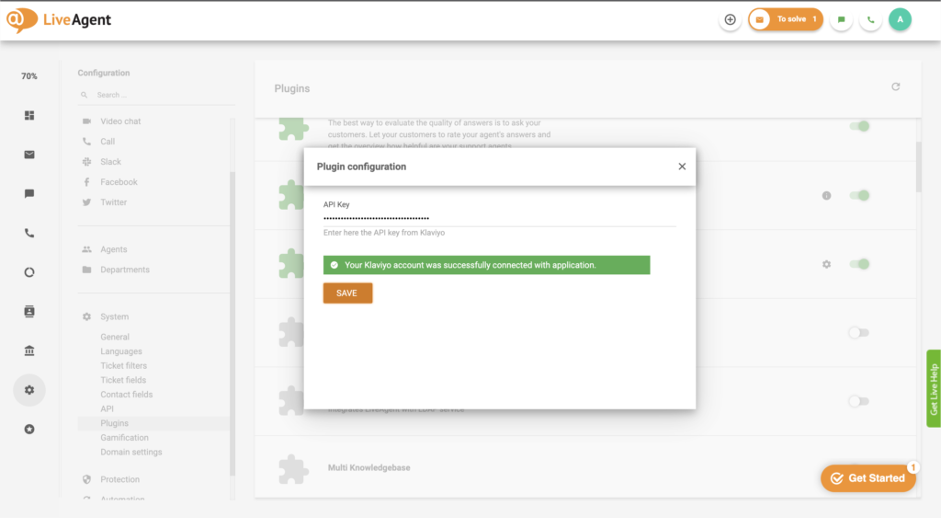The height and width of the screenshot is (518, 941).
Task: Click the Plugins list scrollbar
Action: [x=918, y=167]
